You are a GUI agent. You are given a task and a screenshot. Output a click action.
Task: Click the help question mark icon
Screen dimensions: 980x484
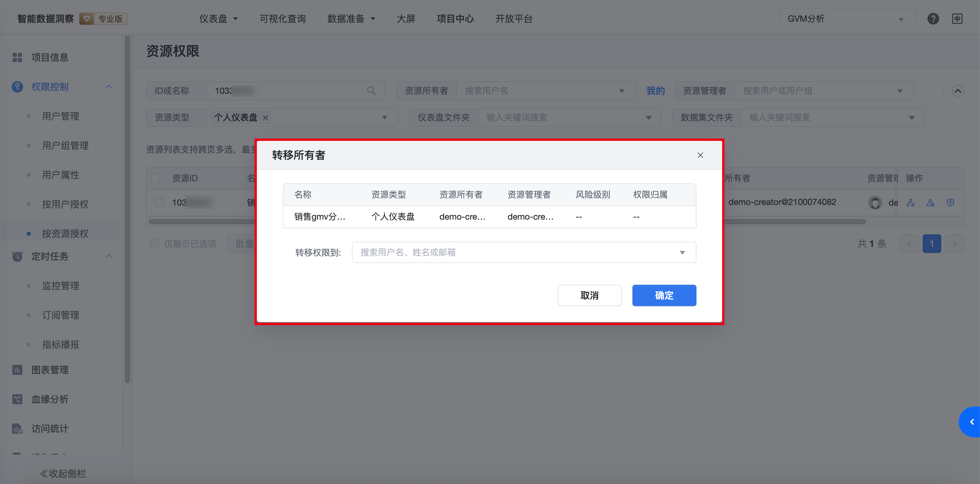(x=933, y=19)
